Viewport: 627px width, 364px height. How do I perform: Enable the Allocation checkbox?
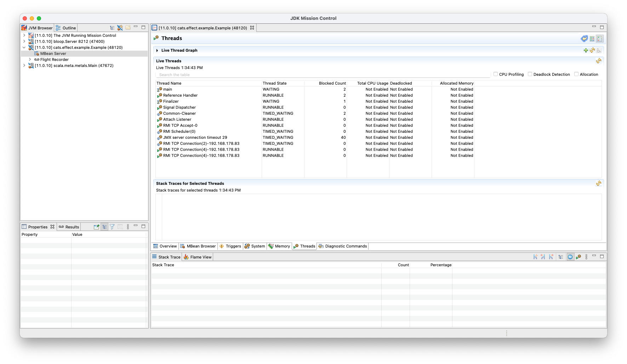point(576,74)
